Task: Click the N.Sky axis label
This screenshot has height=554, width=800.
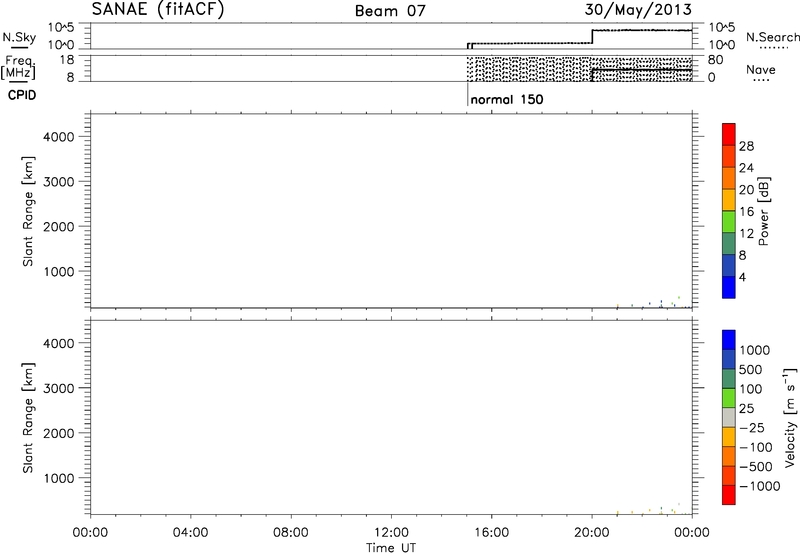Action: point(19,37)
